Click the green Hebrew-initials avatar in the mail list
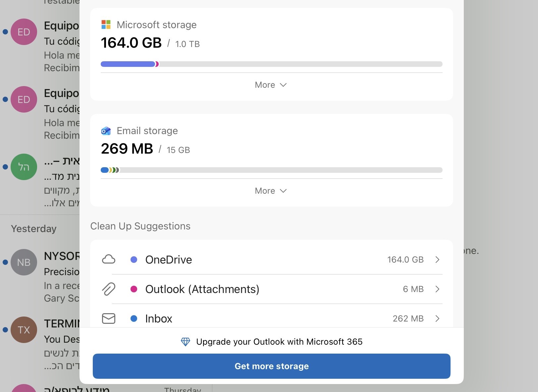 pyautogui.click(x=24, y=167)
